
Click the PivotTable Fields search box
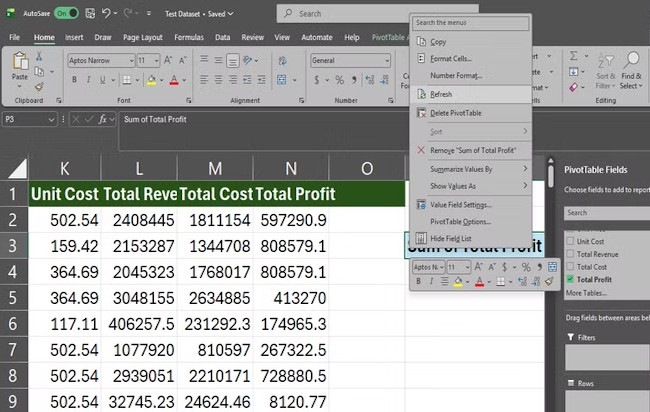point(606,213)
